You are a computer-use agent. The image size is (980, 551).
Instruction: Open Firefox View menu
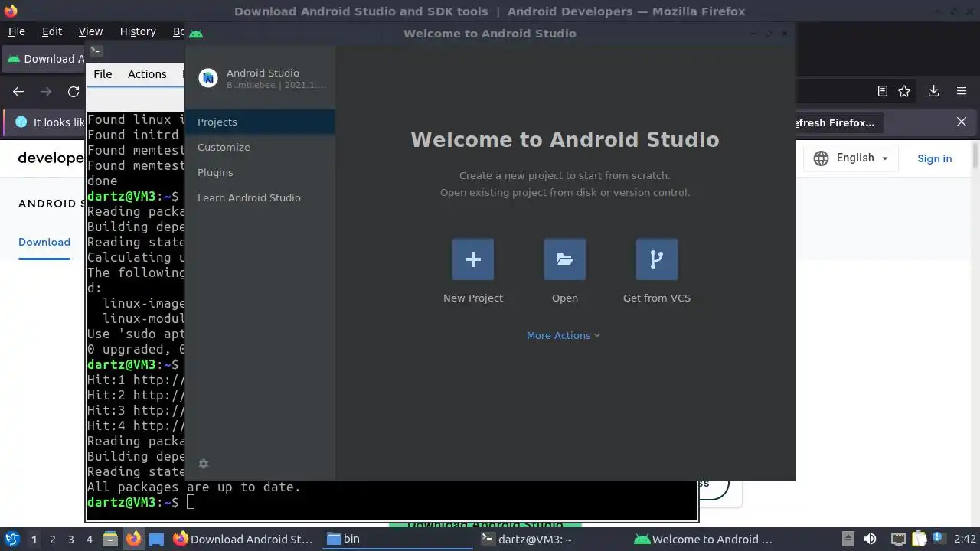tap(90, 31)
